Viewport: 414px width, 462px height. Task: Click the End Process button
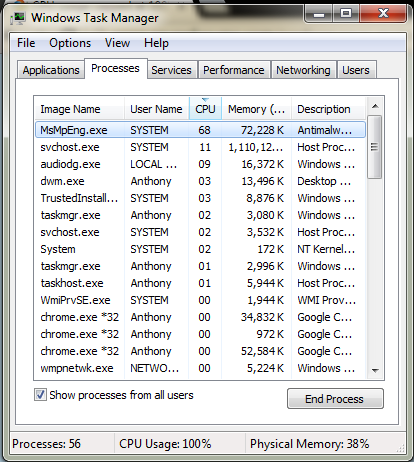[335, 399]
